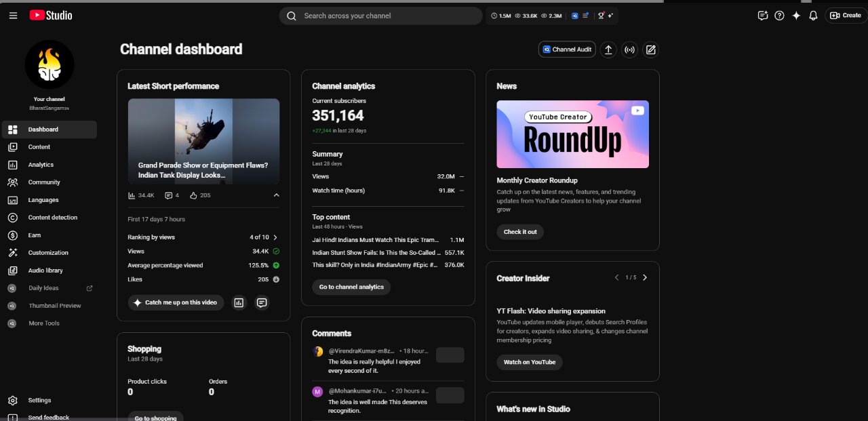The height and width of the screenshot is (421, 868).
Task: Click the 1.5M clock stat in the top bar
Action: coord(500,16)
